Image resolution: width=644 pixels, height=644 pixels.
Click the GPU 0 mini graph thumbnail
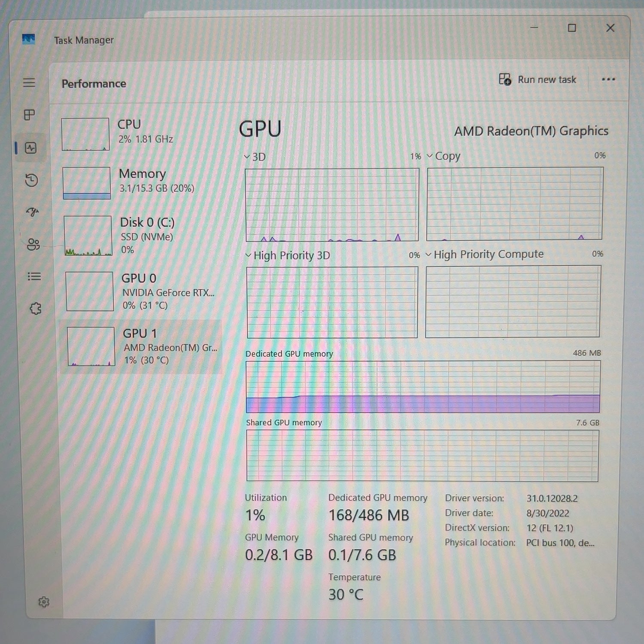pos(90,292)
